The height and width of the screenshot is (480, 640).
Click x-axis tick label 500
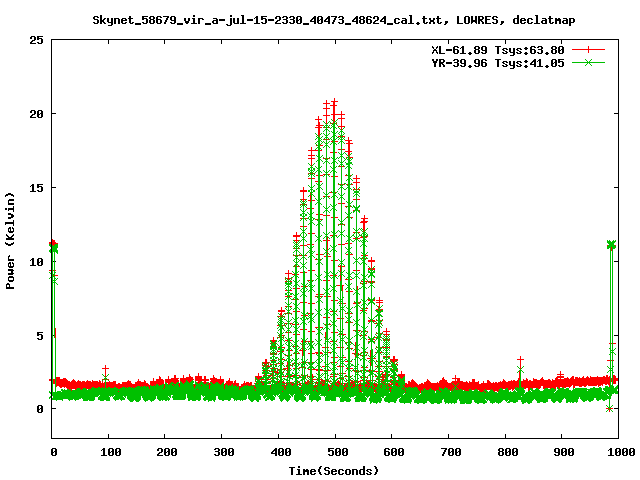point(338,452)
